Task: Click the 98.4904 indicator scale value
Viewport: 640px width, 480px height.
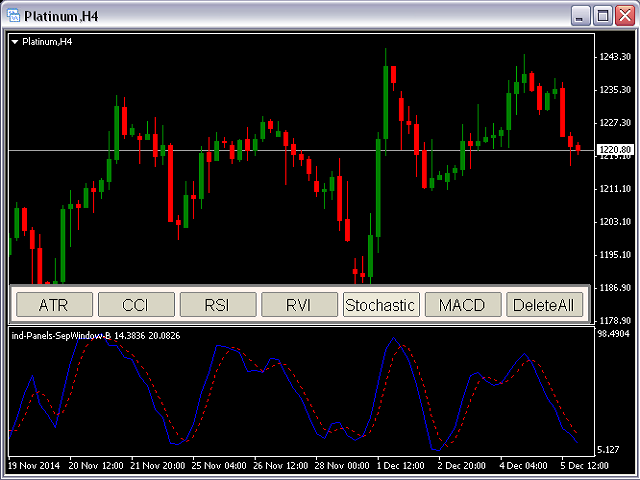Action: coord(614,334)
